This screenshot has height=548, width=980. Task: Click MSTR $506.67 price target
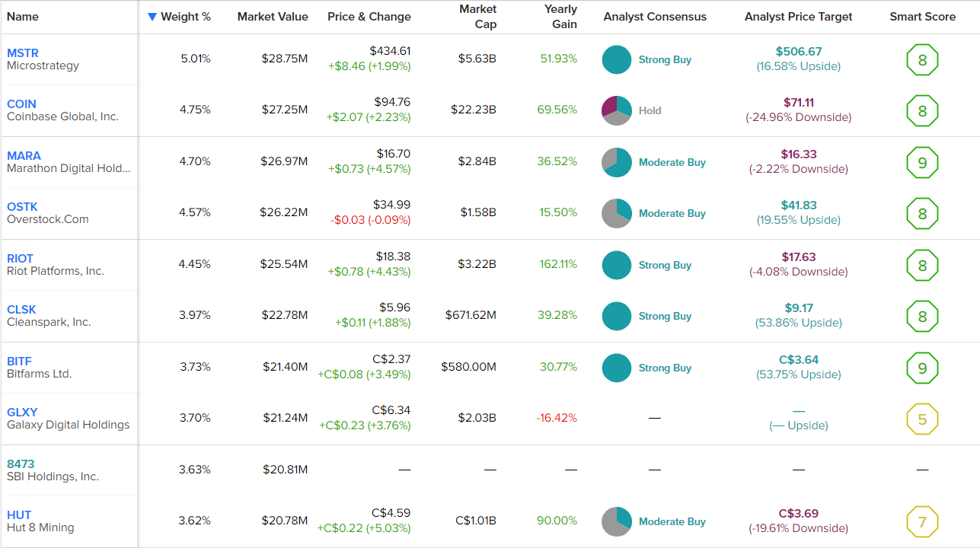[x=799, y=52]
